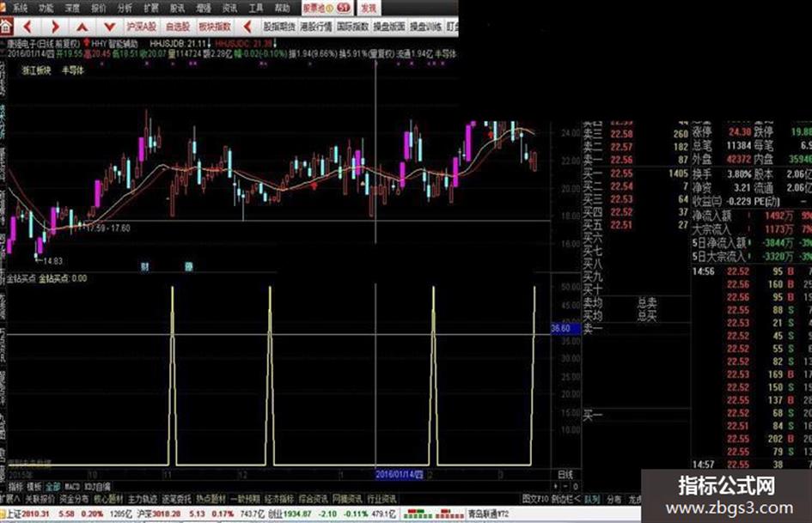
Task: Click the 半导体 label on chart
Action: coord(73,70)
